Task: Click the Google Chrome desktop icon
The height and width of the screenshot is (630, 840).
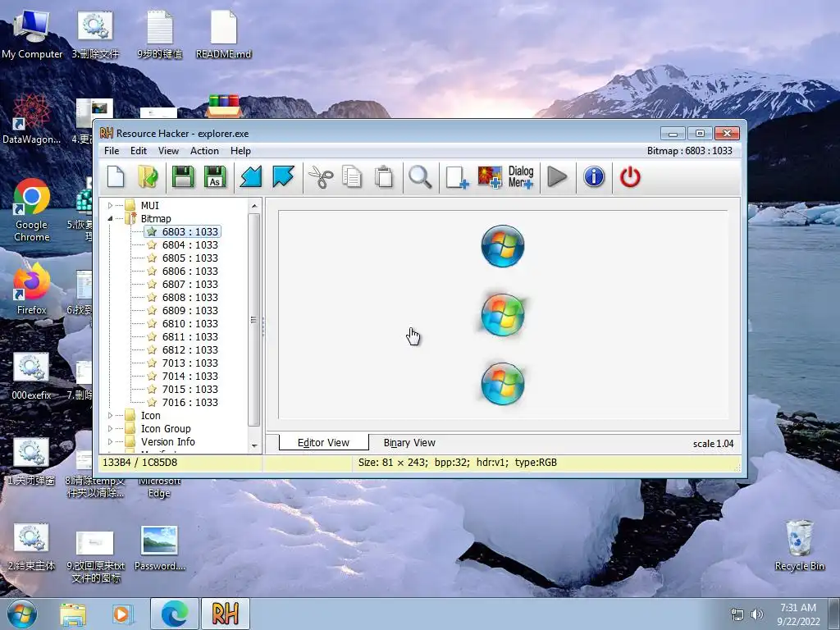Action: [32, 210]
